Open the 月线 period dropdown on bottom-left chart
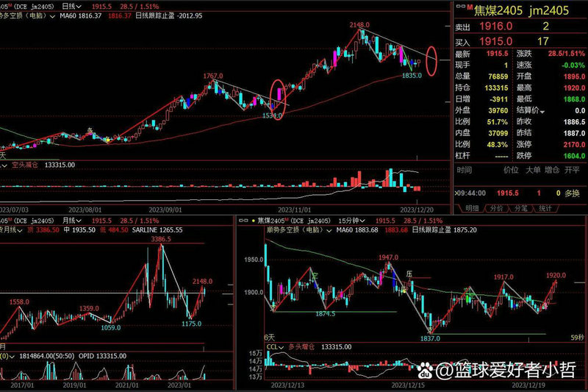 point(76,220)
